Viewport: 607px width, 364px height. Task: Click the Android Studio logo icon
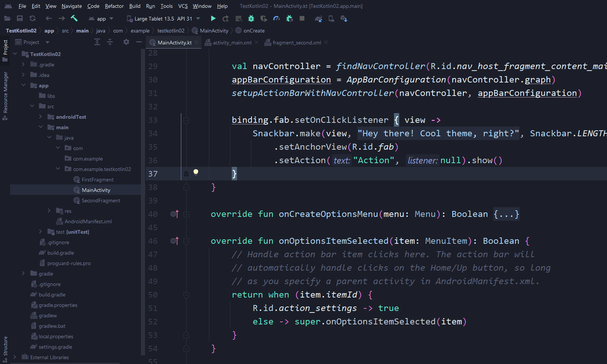[x=8, y=6]
